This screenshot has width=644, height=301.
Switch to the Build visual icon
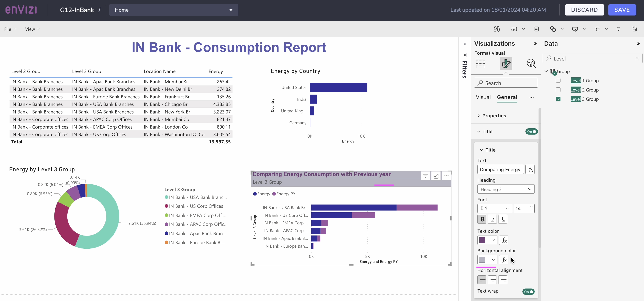pyautogui.click(x=480, y=64)
